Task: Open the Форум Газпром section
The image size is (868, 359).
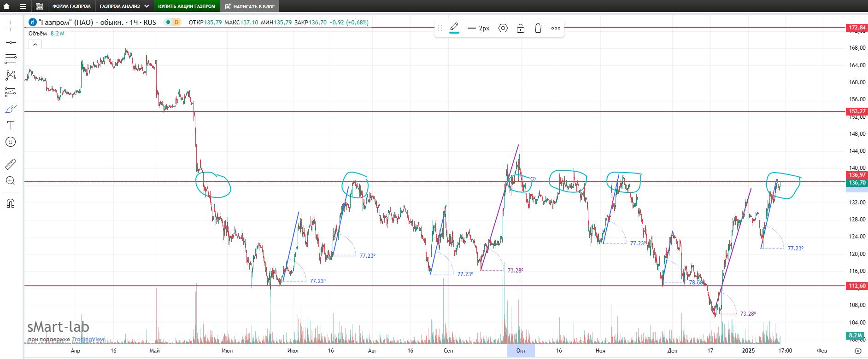Action: (71, 6)
